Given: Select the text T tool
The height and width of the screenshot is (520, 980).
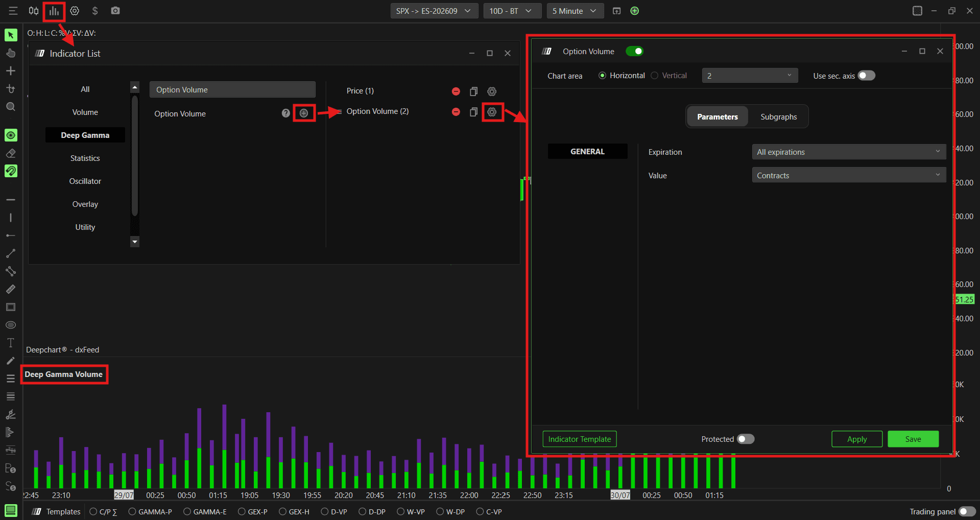Looking at the screenshot, I should pyautogui.click(x=11, y=343).
